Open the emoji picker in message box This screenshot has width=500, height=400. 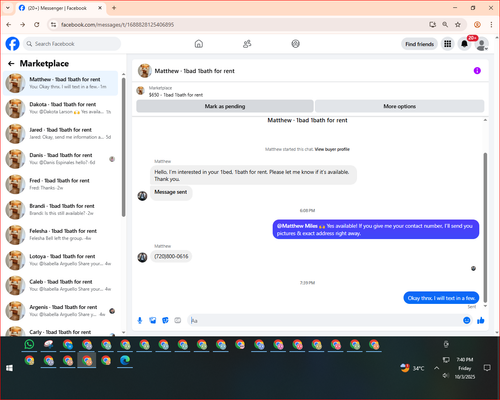pos(467,320)
